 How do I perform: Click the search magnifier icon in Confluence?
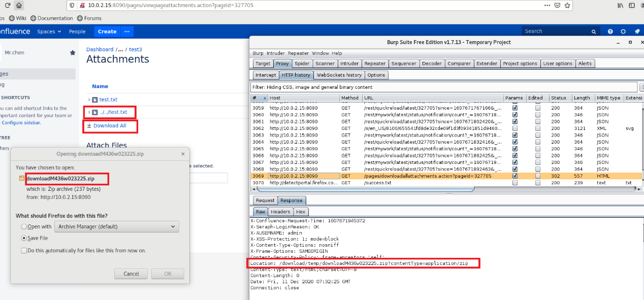[593, 31]
